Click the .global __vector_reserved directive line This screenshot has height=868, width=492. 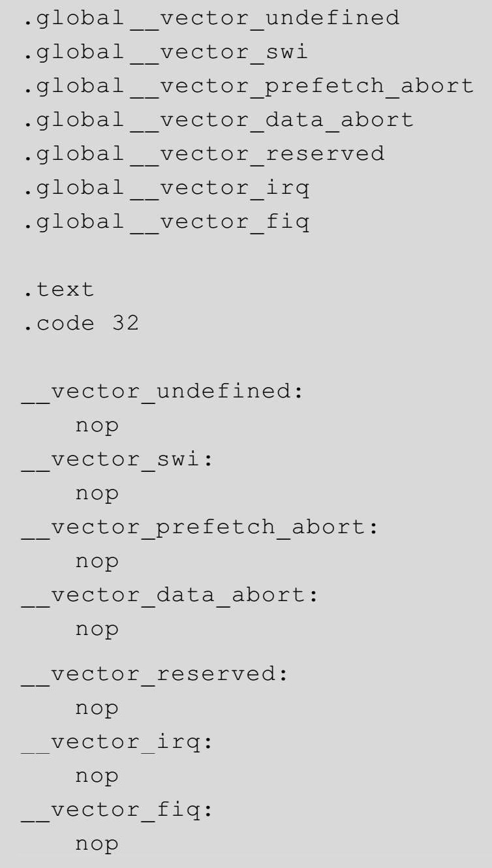204,154
